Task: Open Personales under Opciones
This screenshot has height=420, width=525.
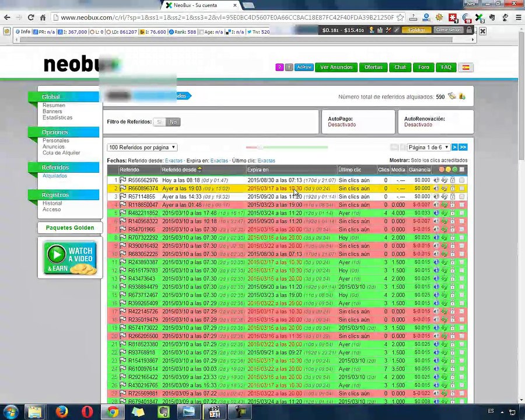Action: click(55, 141)
